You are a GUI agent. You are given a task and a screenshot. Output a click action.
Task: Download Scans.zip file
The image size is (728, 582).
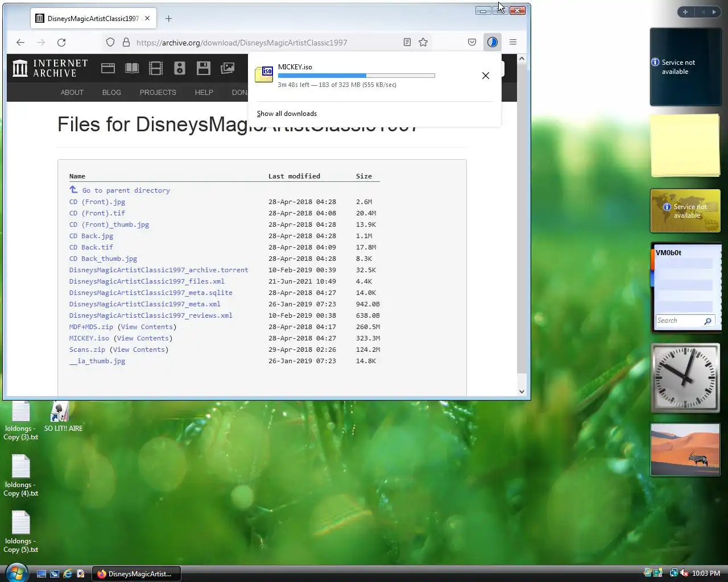[x=87, y=350]
